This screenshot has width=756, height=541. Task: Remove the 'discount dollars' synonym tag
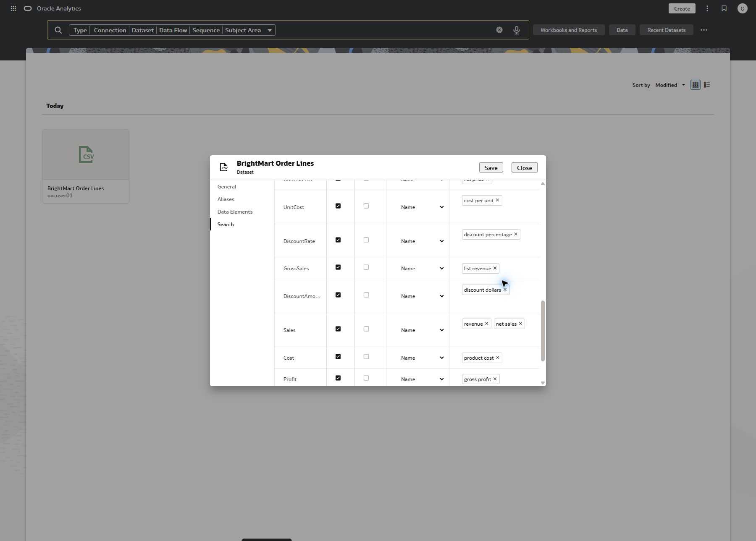tap(505, 290)
